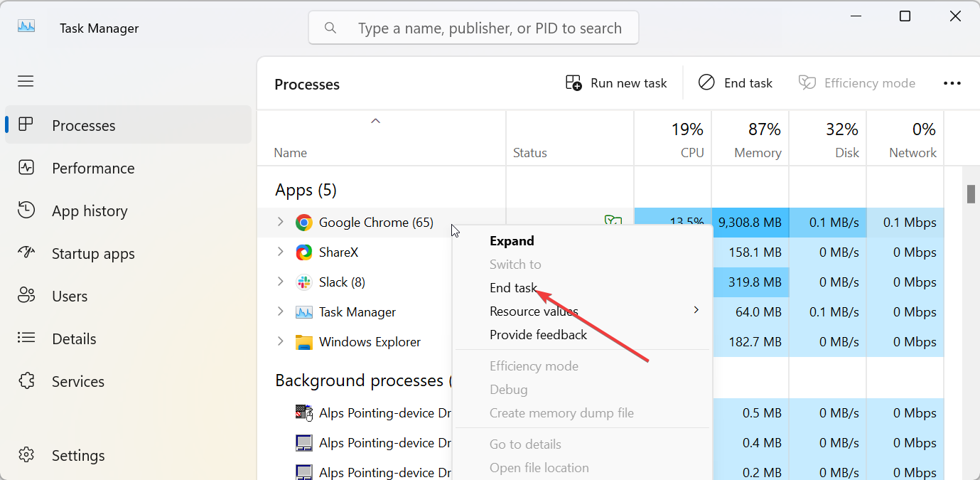
Task: Open App history from sidebar
Action: pos(90,211)
